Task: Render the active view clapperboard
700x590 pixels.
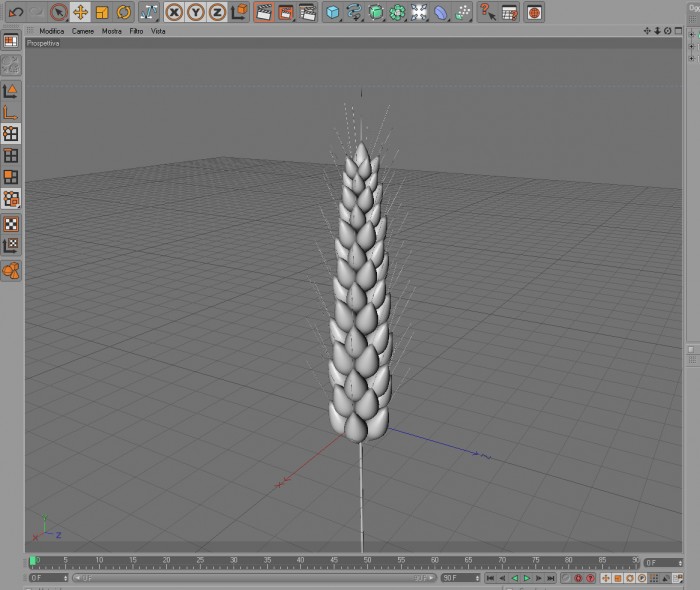Action: pos(264,12)
